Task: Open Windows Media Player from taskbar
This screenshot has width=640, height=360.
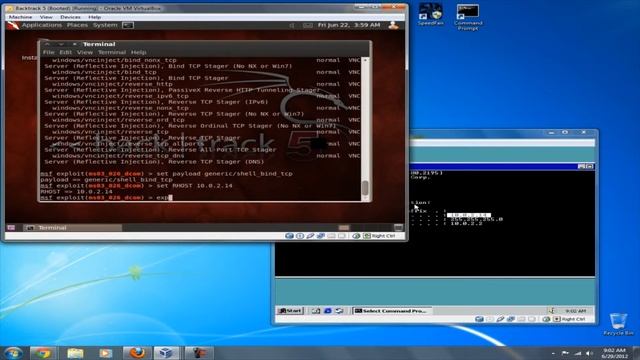Action: click(x=106, y=353)
